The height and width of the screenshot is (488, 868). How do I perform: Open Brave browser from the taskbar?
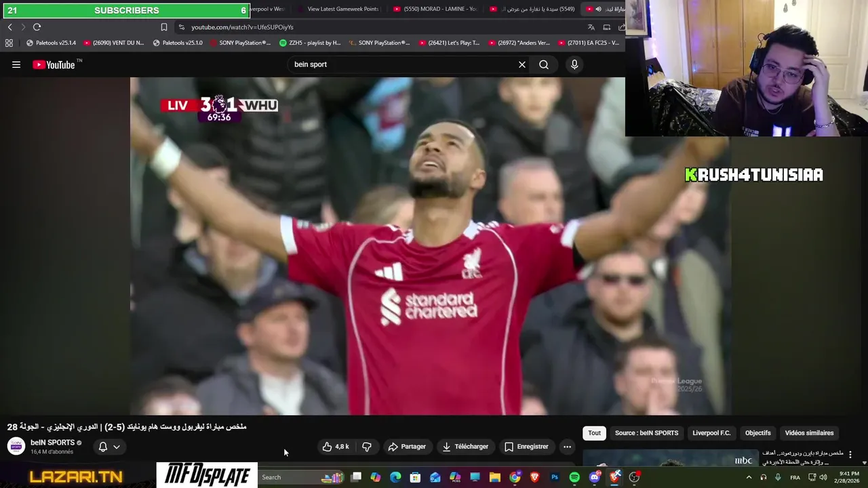(534, 477)
